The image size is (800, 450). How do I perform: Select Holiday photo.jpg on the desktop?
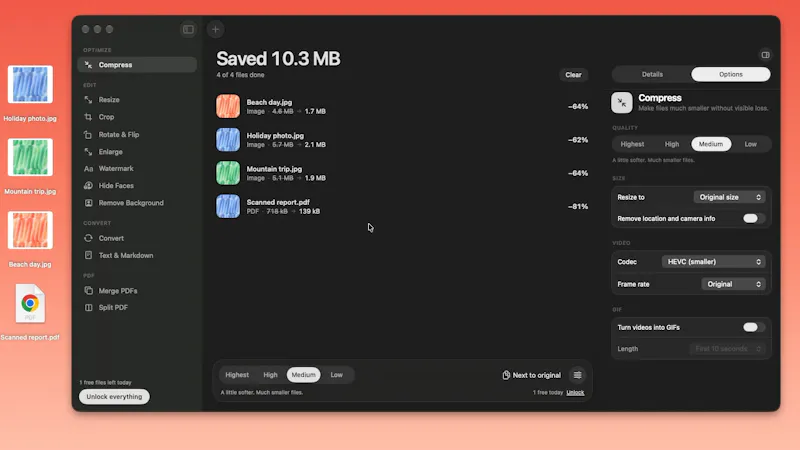(30, 94)
